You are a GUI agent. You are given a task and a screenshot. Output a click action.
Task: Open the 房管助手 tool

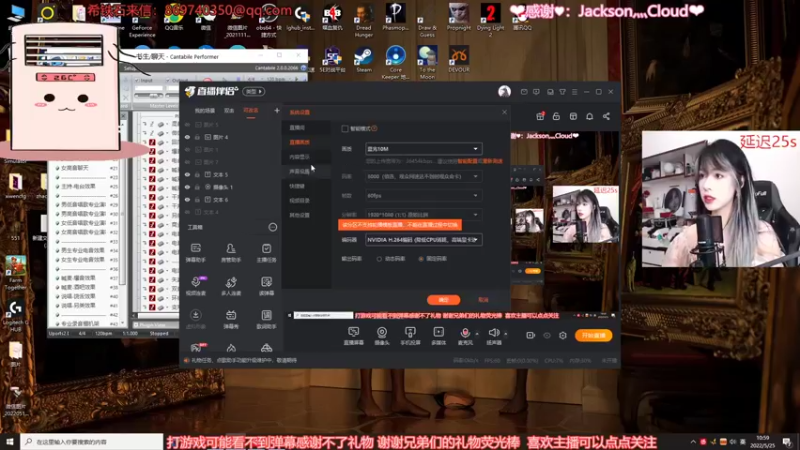(x=231, y=253)
